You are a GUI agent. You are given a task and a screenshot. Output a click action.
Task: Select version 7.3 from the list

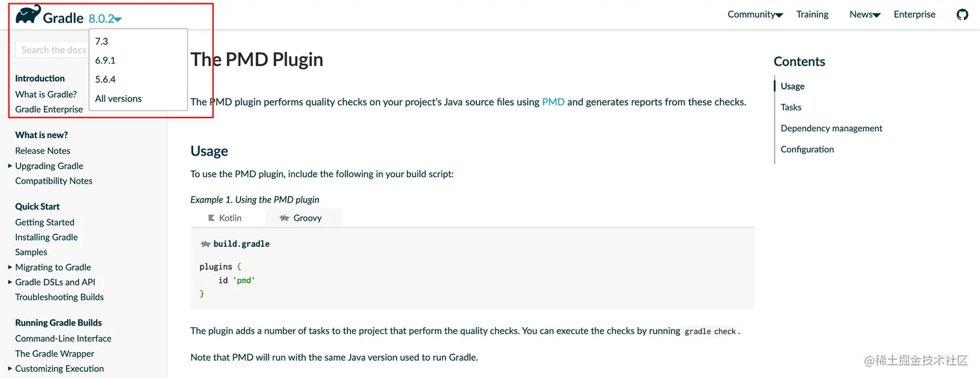pos(102,42)
